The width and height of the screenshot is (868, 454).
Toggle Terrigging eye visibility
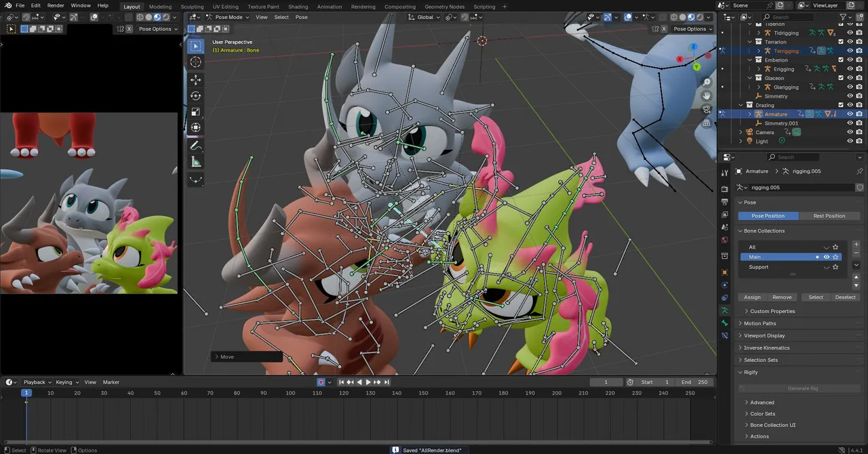pos(850,51)
